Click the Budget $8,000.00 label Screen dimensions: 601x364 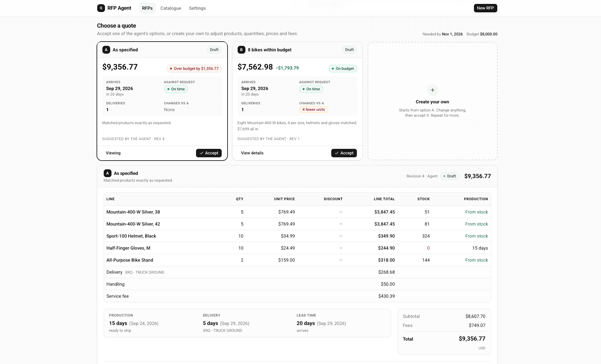point(482,34)
